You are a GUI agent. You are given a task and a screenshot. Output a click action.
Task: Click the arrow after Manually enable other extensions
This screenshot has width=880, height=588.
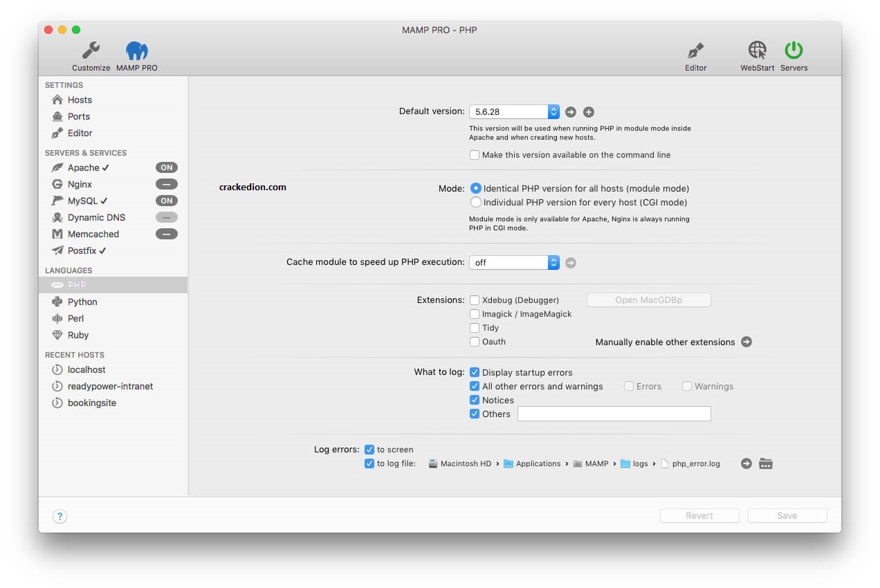coord(746,342)
